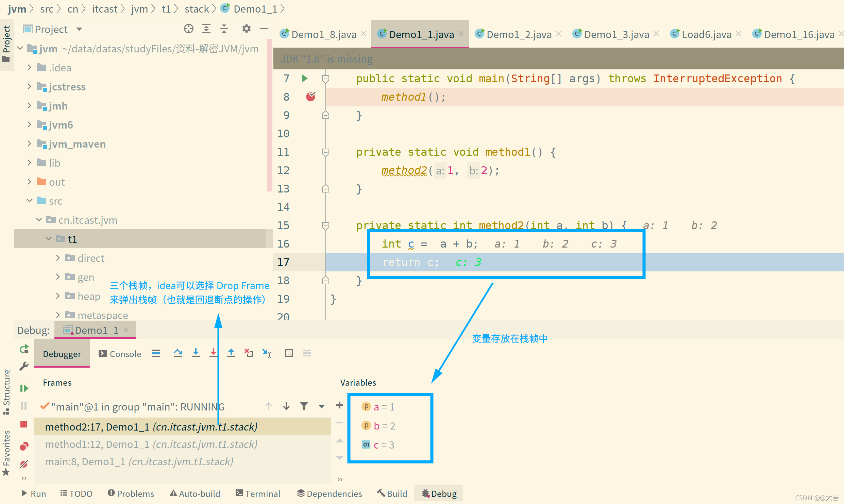The height and width of the screenshot is (504, 844).
Task: Open the TODO tool window
Action: pyautogui.click(x=76, y=493)
